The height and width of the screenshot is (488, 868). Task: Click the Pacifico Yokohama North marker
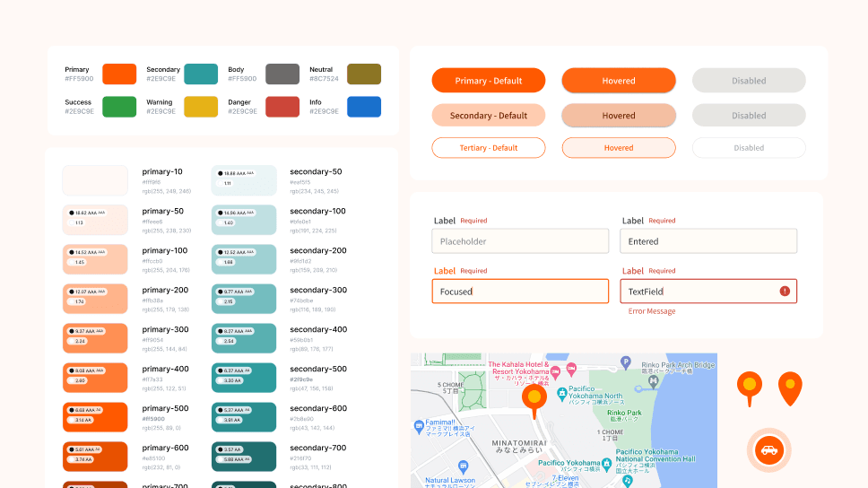tap(561, 393)
